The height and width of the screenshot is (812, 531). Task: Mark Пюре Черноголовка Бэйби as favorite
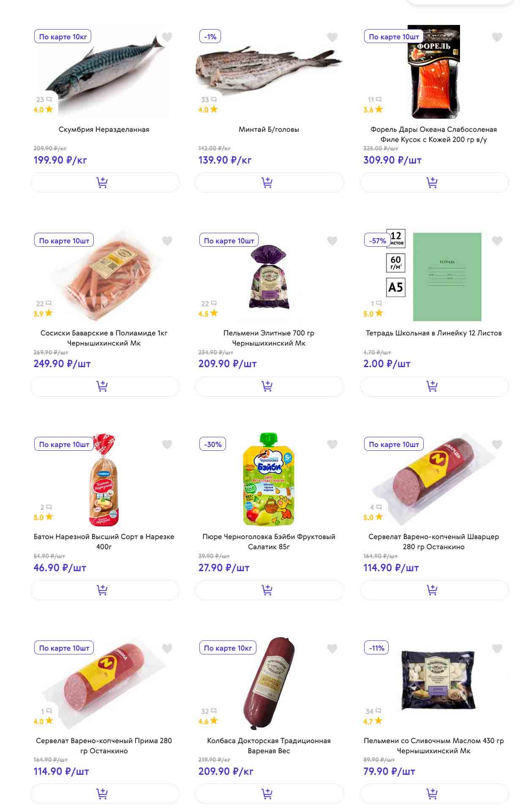tap(332, 444)
